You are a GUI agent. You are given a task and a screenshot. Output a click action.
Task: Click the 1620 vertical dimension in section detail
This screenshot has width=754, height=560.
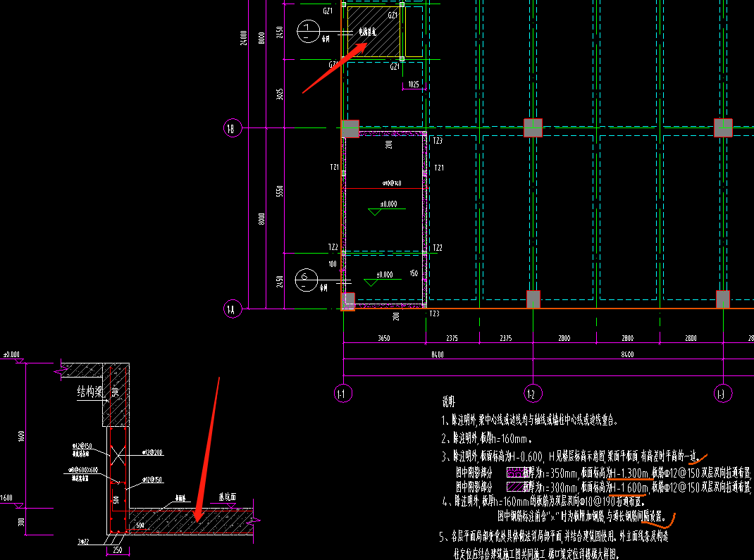21,437
